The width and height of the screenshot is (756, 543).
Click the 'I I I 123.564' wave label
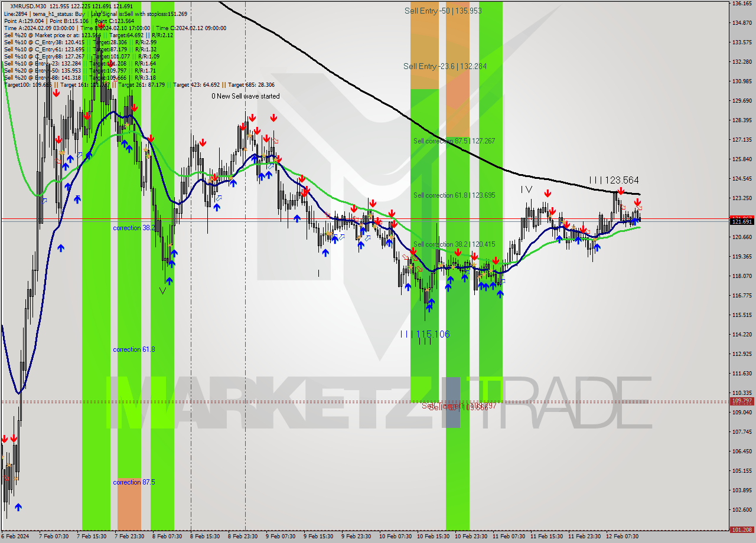pos(614,180)
